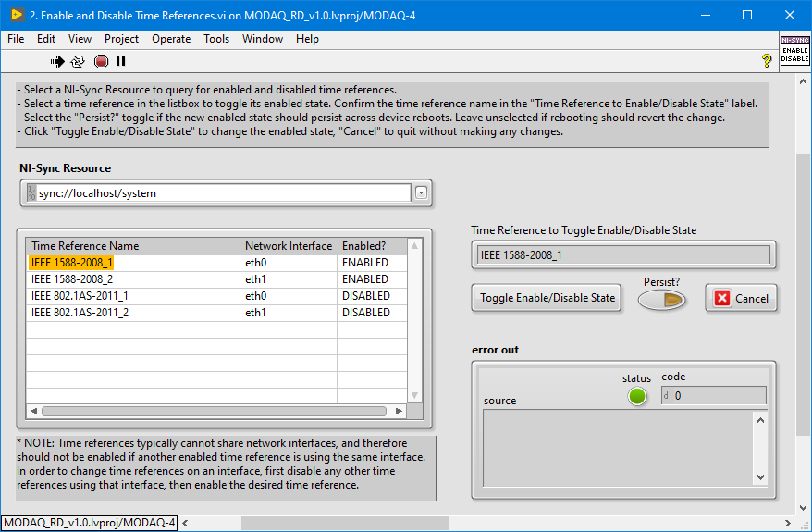
Task: Click the window horizontal scrollbar thumb
Action: point(345,523)
